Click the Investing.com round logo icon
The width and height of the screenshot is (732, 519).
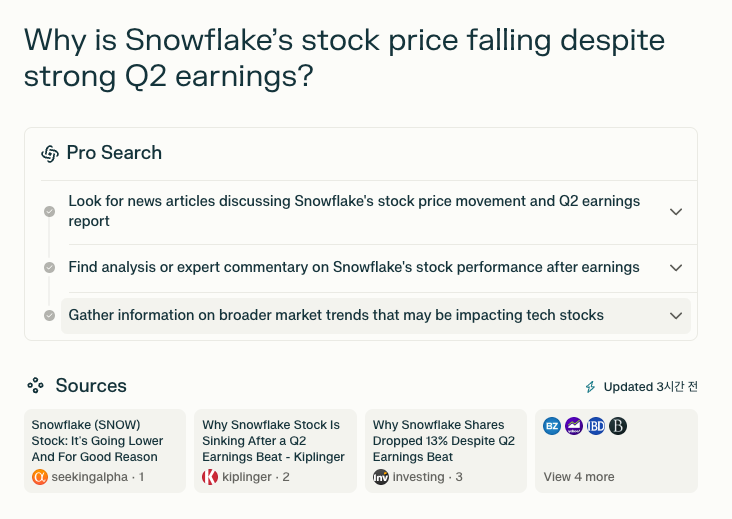(x=380, y=477)
